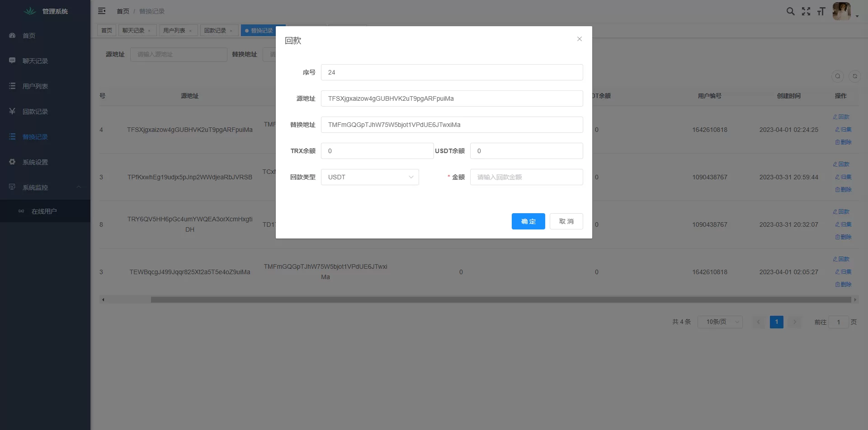The image size is (868, 430).
Task: Click the 序号 field showing 24
Action: 452,72
